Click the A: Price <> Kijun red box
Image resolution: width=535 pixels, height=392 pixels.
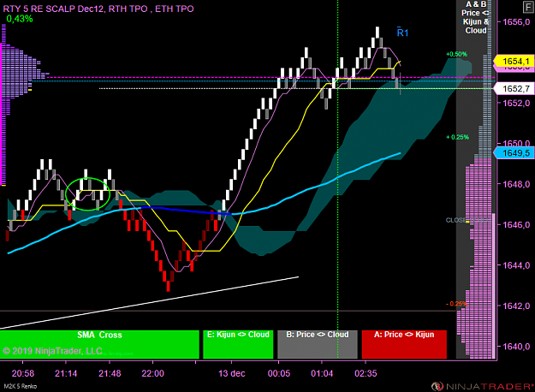[404, 344]
